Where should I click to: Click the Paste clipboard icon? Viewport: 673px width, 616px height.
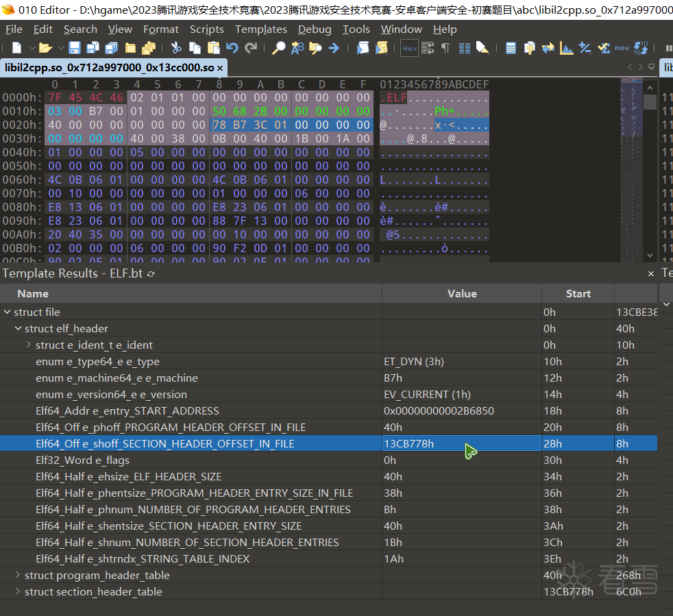tap(214, 48)
